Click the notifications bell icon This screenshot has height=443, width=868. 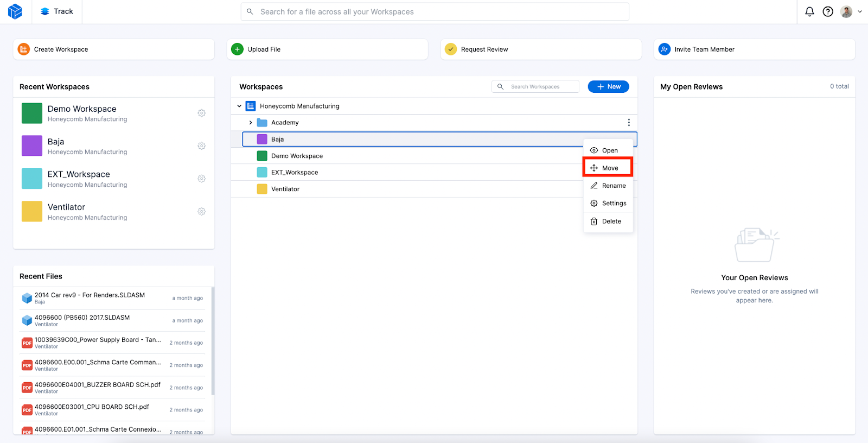pyautogui.click(x=809, y=11)
